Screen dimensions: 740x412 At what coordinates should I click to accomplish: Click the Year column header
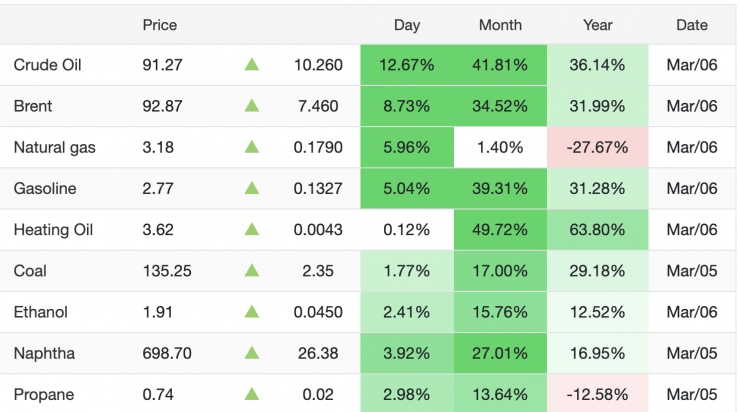(597, 25)
